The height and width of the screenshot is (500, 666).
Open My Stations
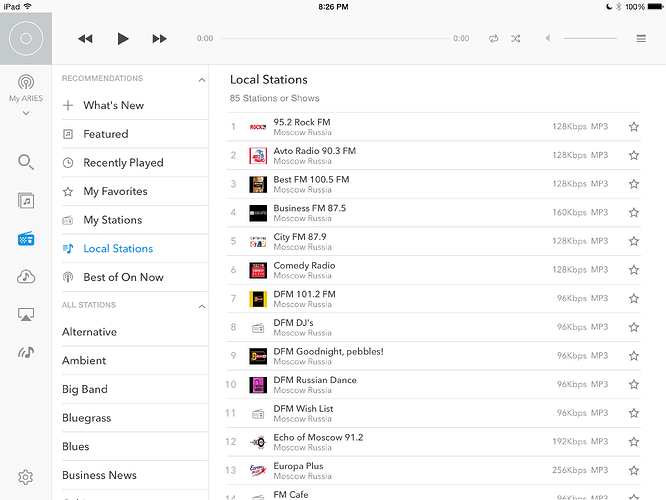[x=135, y=220]
